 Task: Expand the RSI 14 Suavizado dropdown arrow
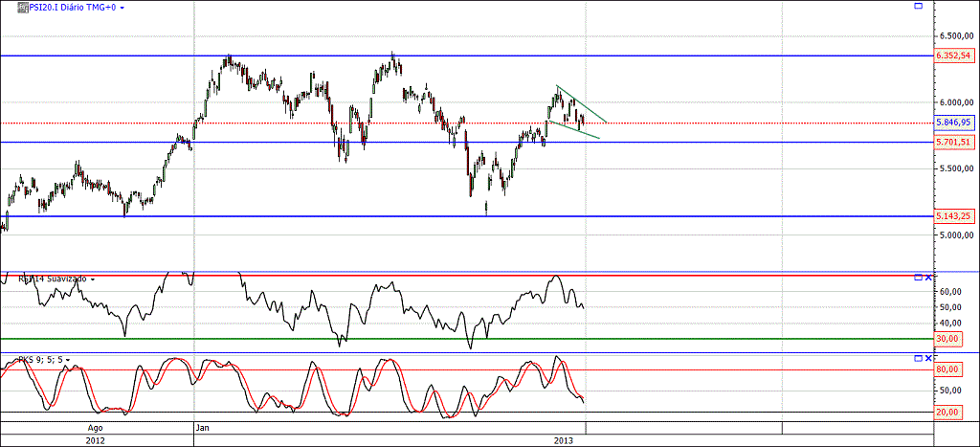(93, 279)
